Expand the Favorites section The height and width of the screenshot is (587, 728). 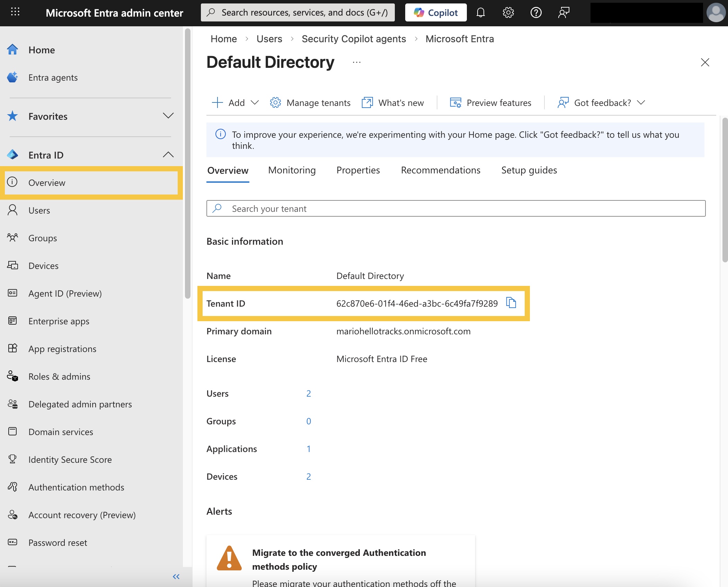pyautogui.click(x=168, y=116)
